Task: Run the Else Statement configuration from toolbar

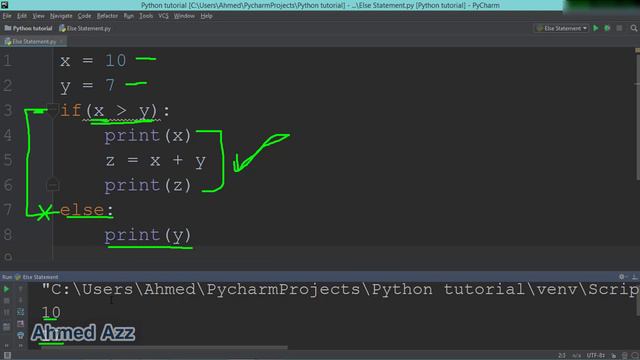Action: pyautogui.click(x=596, y=28)
